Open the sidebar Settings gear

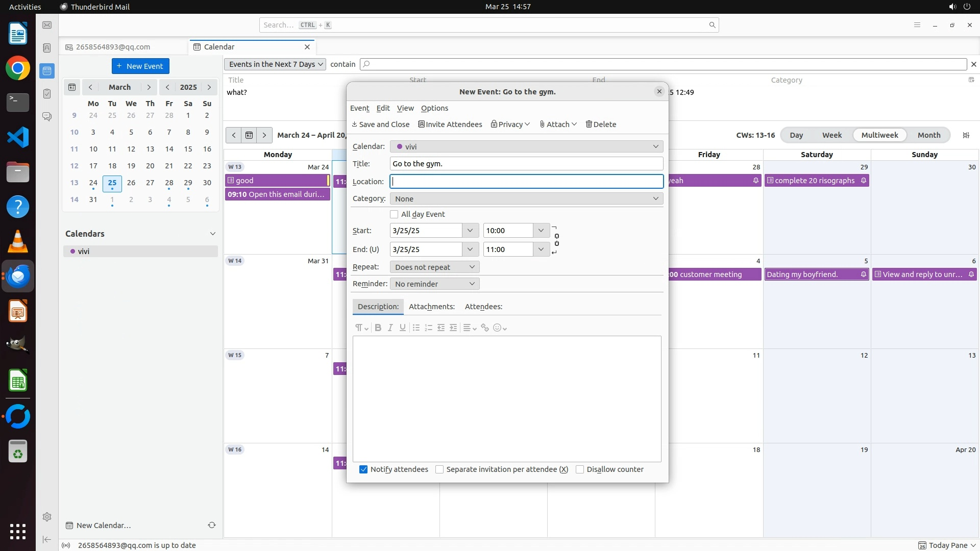(47, 517)
